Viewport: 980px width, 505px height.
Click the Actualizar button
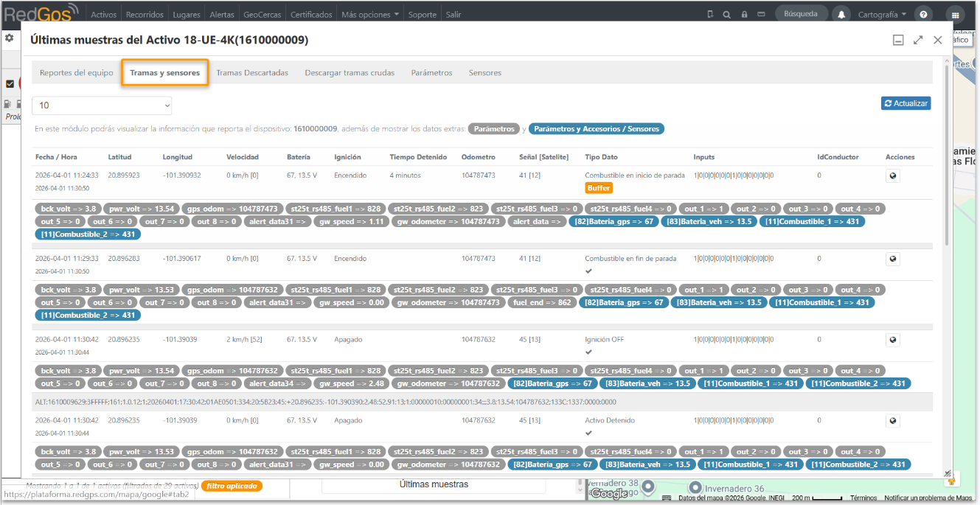906,103
